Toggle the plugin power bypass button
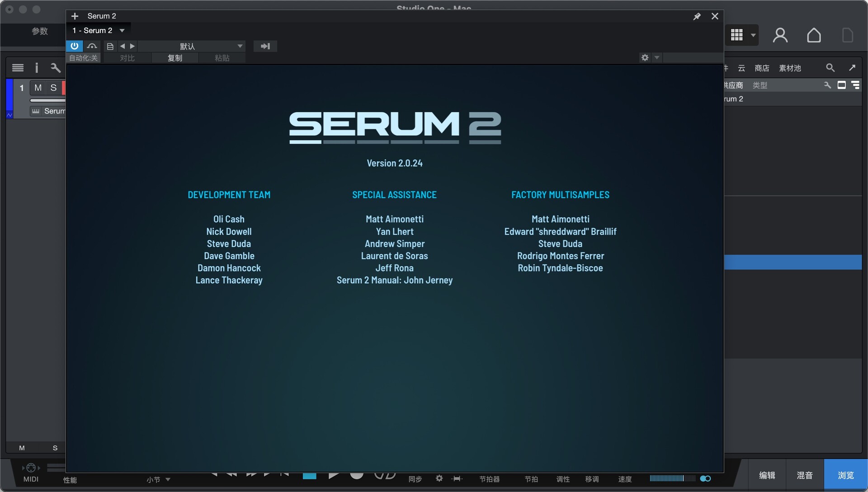The image size is (868, 492). pyautogui.click(x=75, y=46)
